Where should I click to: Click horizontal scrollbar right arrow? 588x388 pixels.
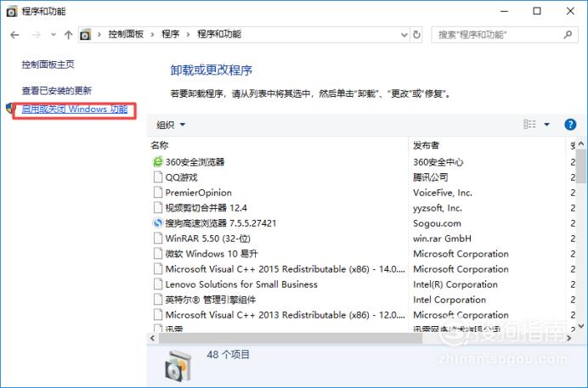click(x=568, y=338)
